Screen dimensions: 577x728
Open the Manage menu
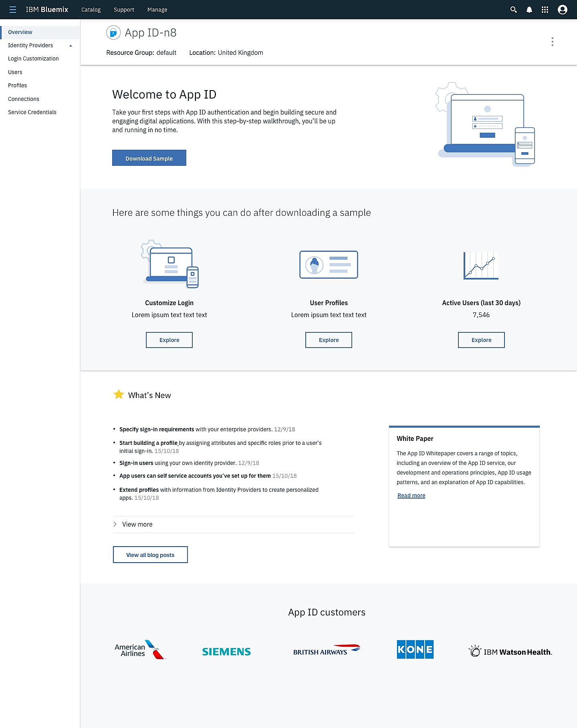pos(157,10)
